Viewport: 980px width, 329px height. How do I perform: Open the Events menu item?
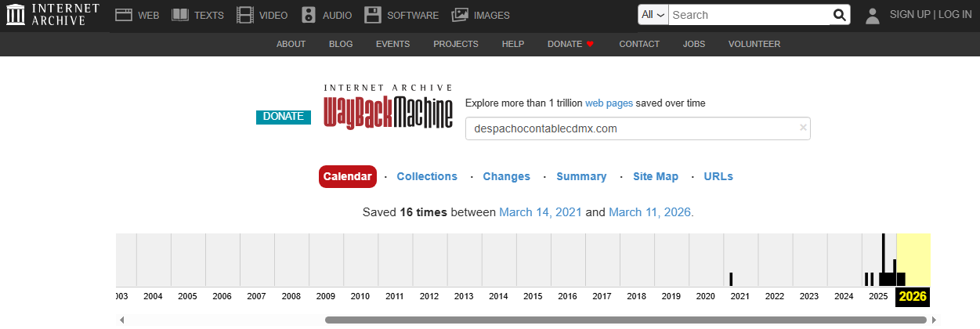pyautogui.click(x=392, y=44)
